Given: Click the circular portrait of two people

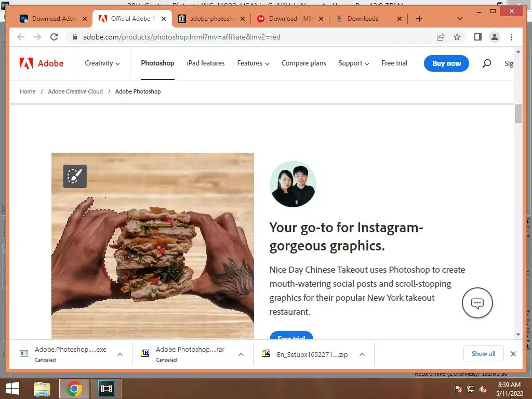Looking at the screenshot, I should point(293,184).
